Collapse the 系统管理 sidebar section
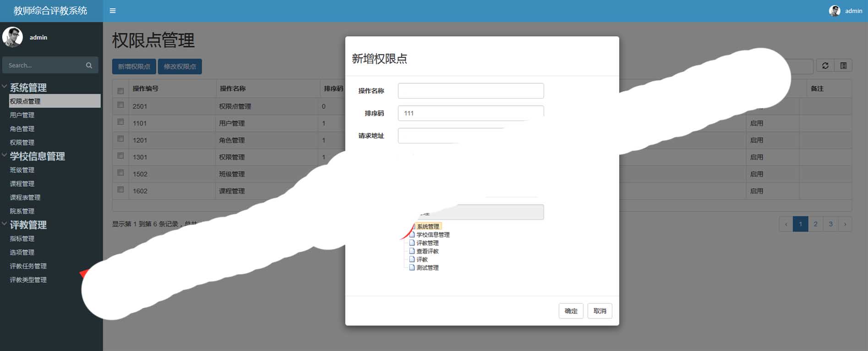This screenshot has width=868, height=351. [x=5, y=86]
